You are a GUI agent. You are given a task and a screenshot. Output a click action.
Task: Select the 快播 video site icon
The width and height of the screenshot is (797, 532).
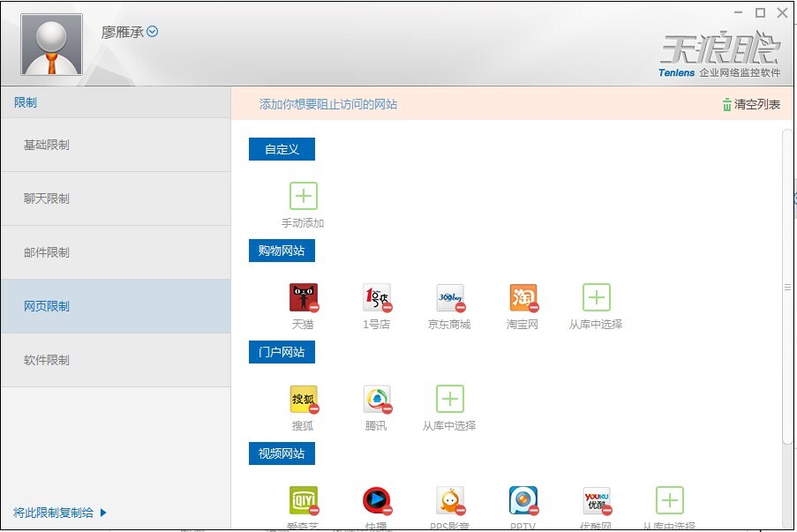click(x=377, y=500)
